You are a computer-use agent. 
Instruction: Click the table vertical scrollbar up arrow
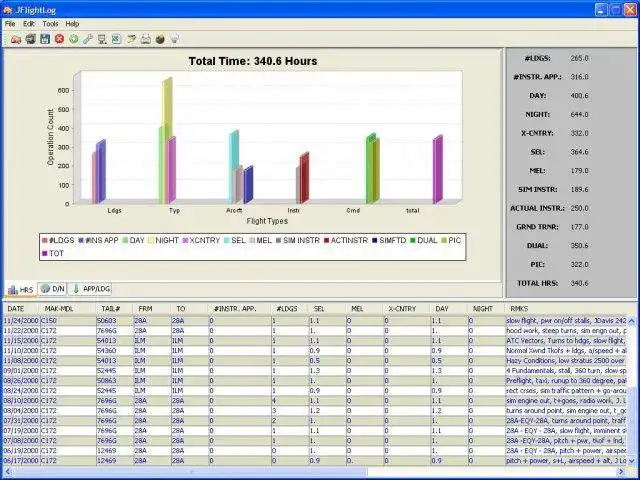[632, 321]
